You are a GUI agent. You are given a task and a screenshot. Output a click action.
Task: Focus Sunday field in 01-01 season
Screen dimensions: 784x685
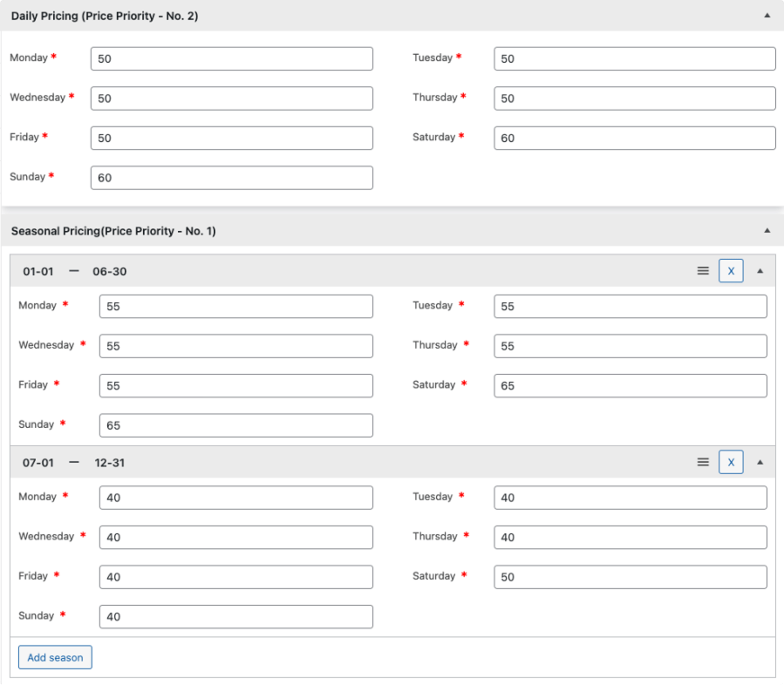pos(235,425)
